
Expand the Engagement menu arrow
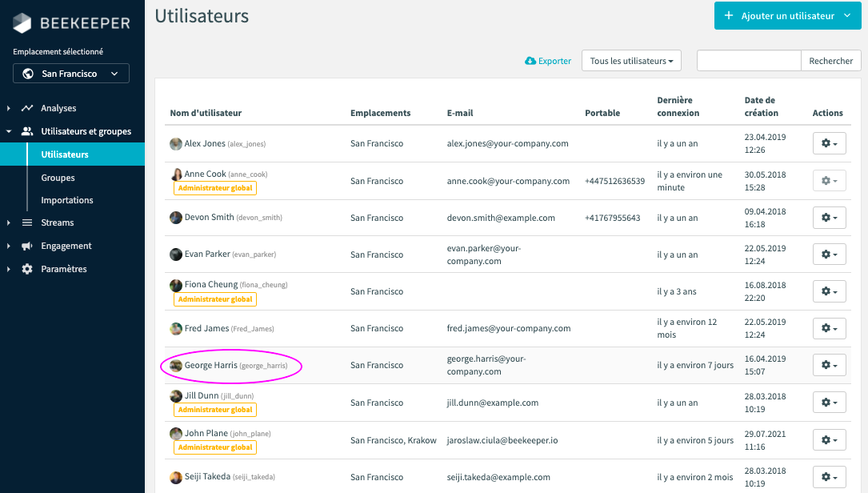[x=8, y=246]
